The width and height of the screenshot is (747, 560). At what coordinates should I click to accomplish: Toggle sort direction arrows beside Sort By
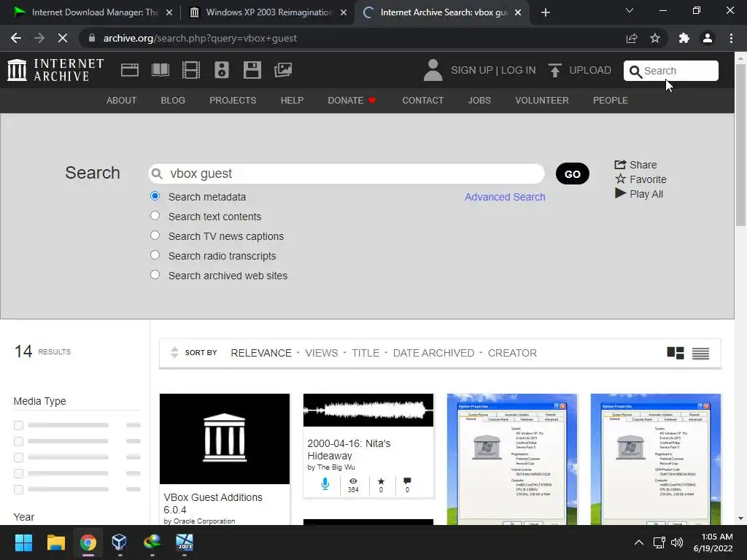point(174,352)
